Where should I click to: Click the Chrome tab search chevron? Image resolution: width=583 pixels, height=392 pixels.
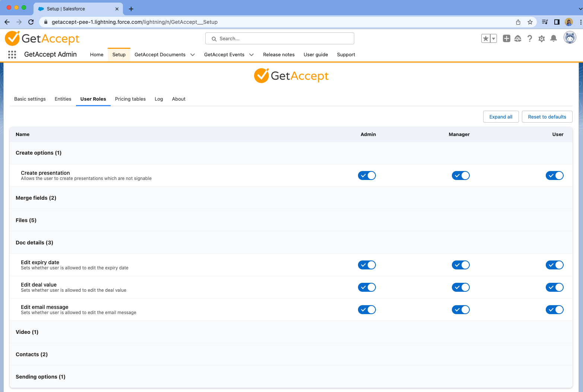coord(580,9)
